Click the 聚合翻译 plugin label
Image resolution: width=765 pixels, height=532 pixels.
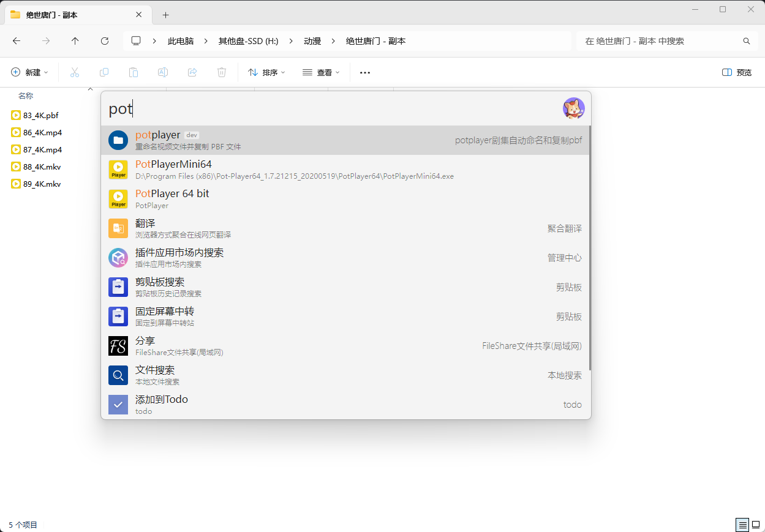coord(565,228)
